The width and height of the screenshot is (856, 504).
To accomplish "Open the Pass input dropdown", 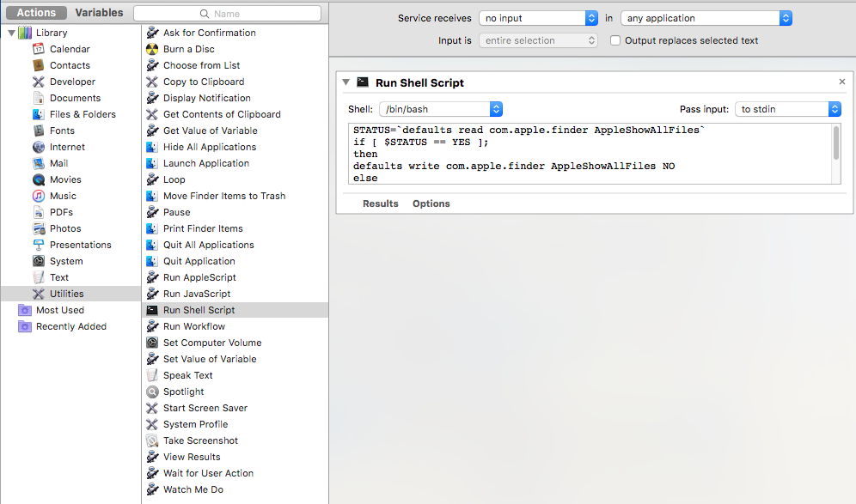I will coord(787,108).
